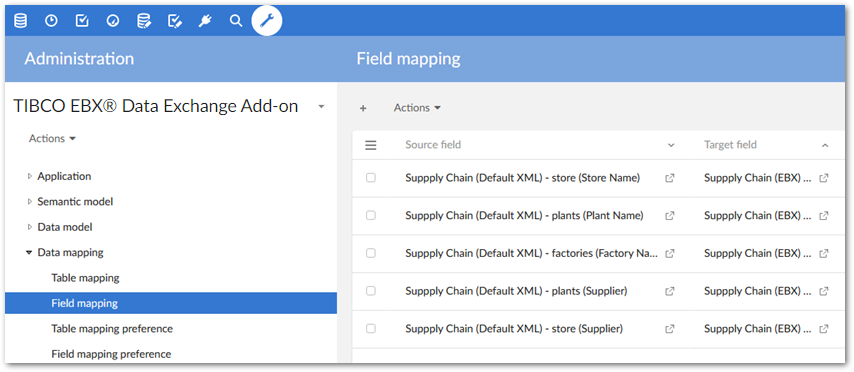The width and height of the screenshot is (854, 372).
Task: Open the database with pencil icon
Action: (x=144, y=21)
